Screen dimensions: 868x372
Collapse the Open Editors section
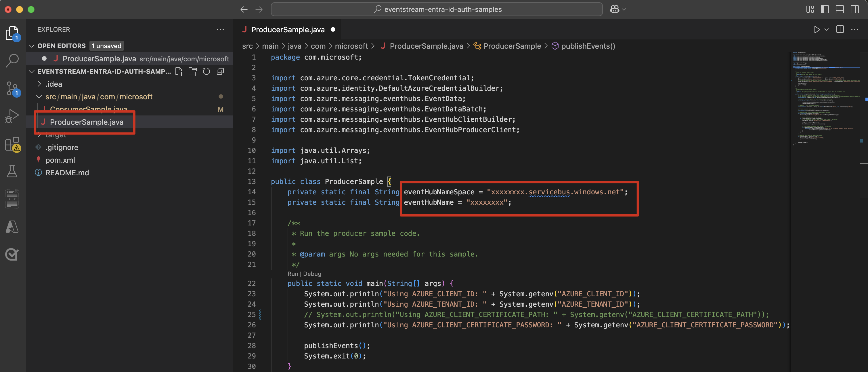32,46
